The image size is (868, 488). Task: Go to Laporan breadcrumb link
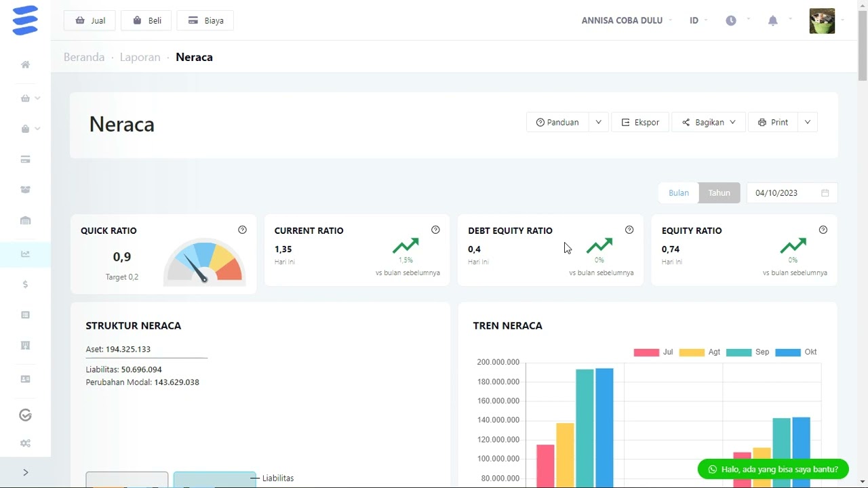(x=140, y=57)
